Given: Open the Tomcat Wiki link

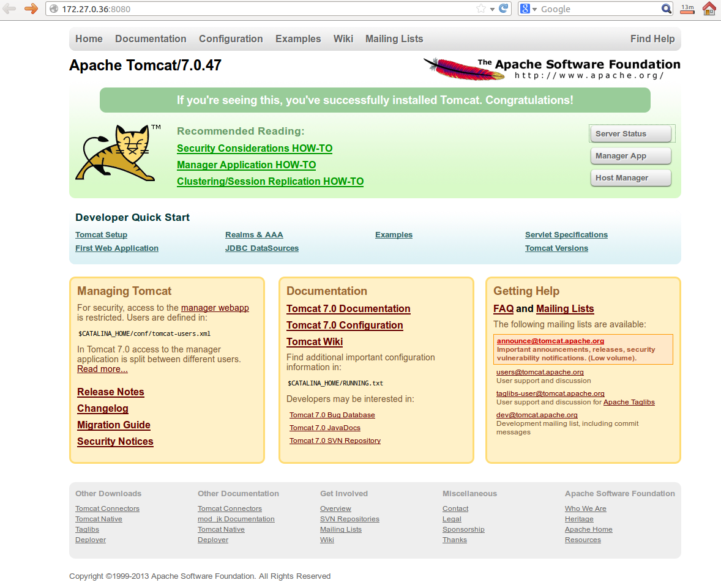Looking at the screenshot, I should point(315,342).
